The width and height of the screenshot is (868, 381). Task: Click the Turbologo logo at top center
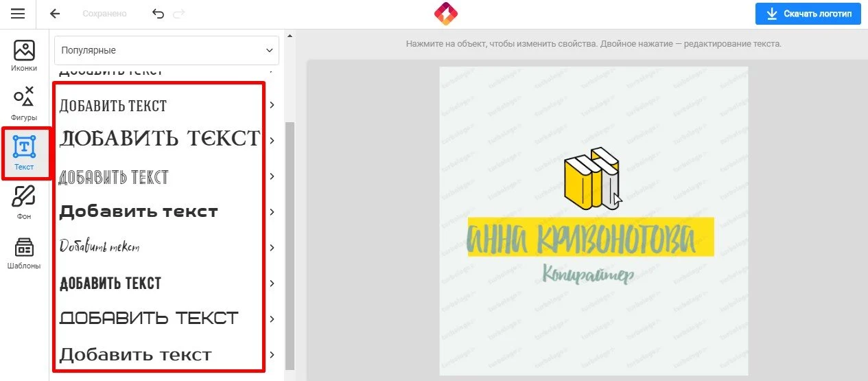pos(446,14)
